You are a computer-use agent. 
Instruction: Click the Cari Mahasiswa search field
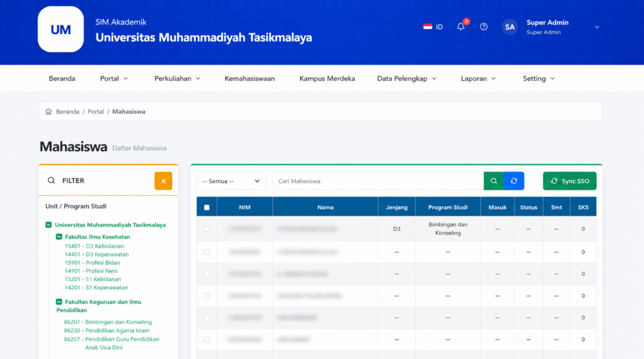pos(378,180)
